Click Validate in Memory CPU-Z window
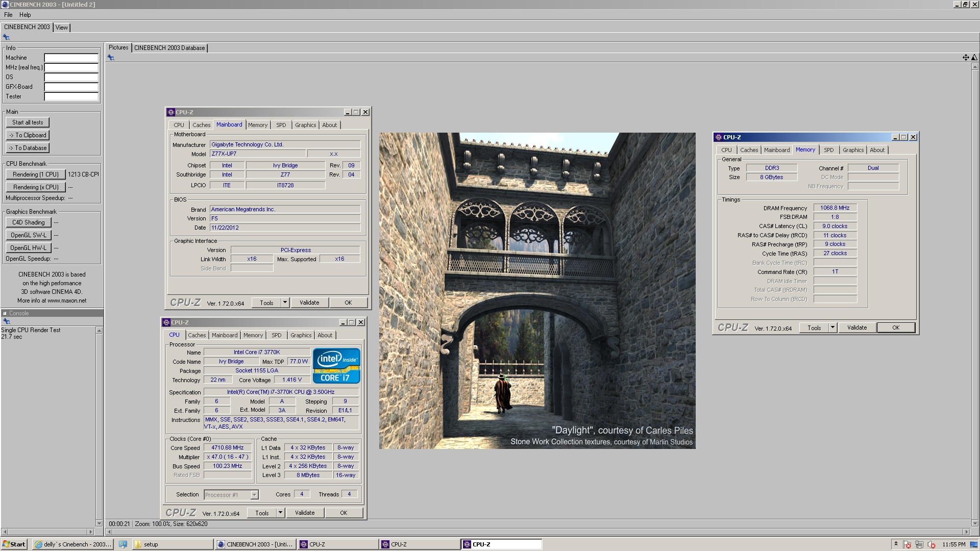980x551 pixels. [857, 328]
